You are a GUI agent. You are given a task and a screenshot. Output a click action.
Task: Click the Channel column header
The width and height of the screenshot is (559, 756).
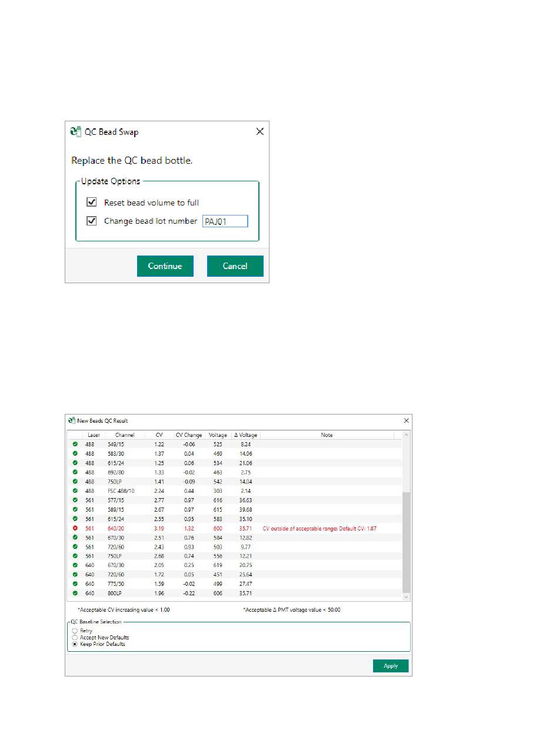coord(125,435)
